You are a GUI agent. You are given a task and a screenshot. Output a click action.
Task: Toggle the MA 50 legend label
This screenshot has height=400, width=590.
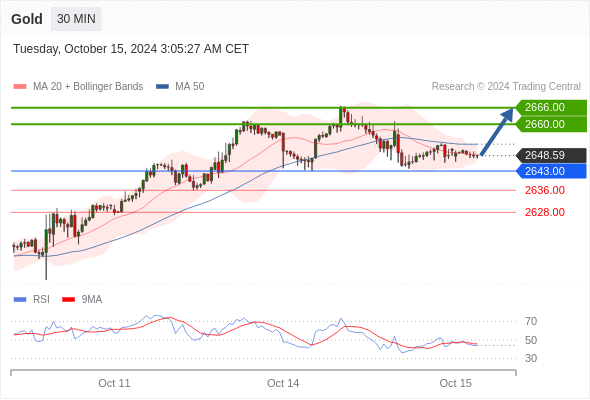click(190, 87)
